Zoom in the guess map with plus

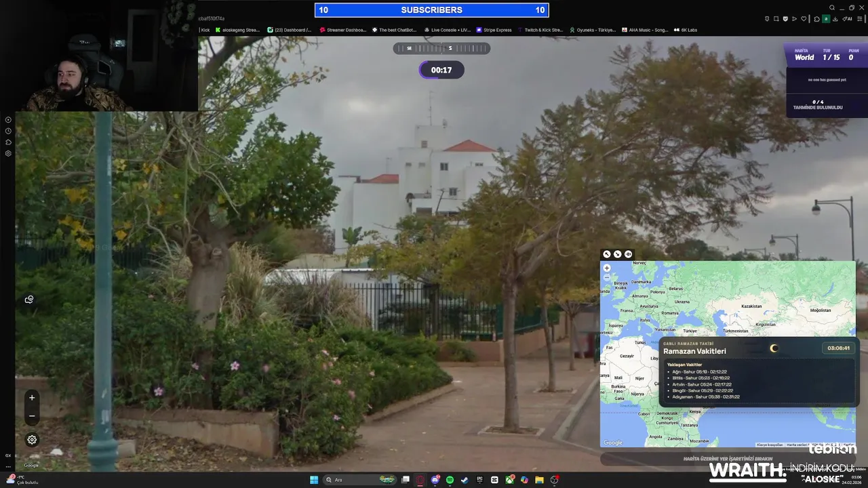pos(607,268)
